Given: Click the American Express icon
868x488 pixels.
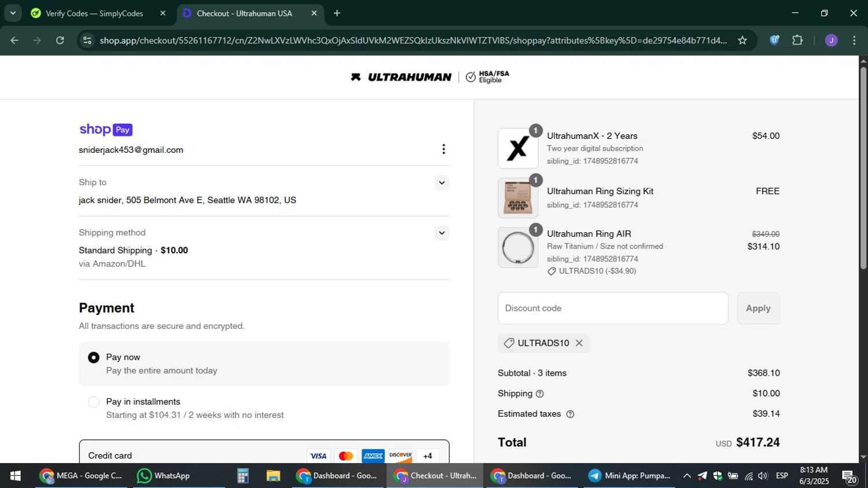Looking at the screenshot, I should pyautogui.click(x=373, y=456).
